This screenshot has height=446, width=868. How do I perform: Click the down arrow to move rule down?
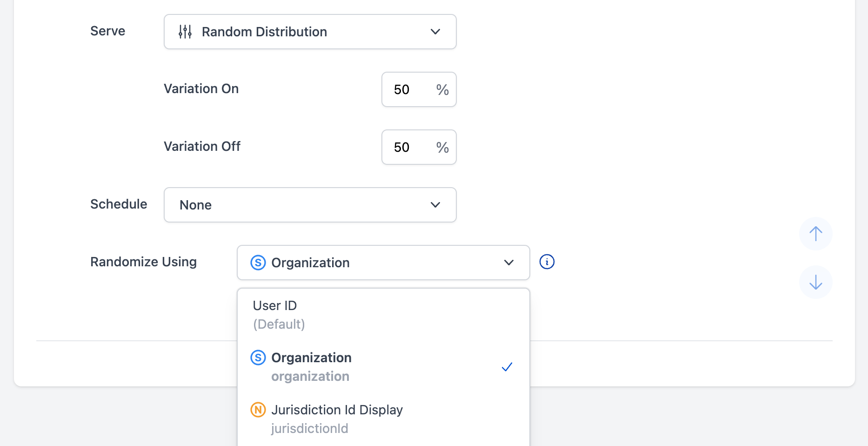pos(815,282)
